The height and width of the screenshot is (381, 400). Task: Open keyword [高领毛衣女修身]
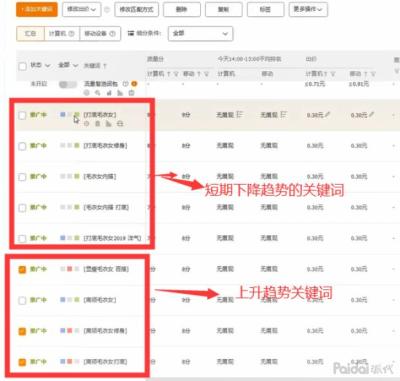[x=105, y=331]
